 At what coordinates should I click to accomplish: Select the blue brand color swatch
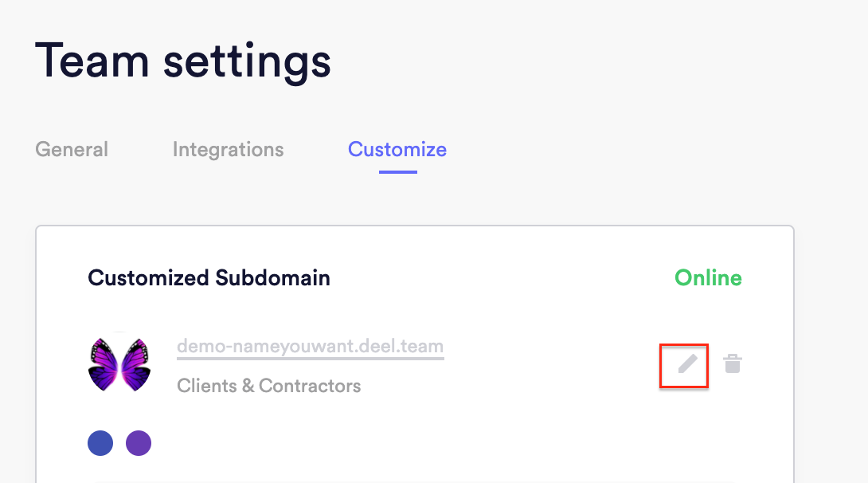pyautogui.click(x=100, y=443)
